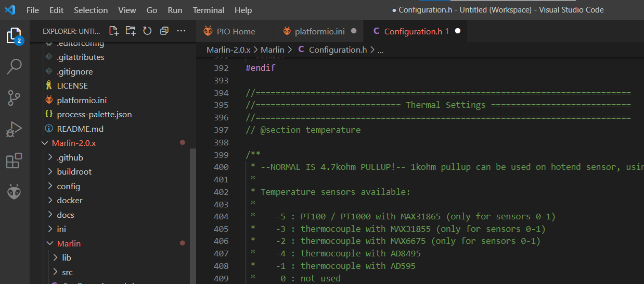Click New File icon in Explorer header
This screenshot has width=644, height=284.
pos(113,31)
